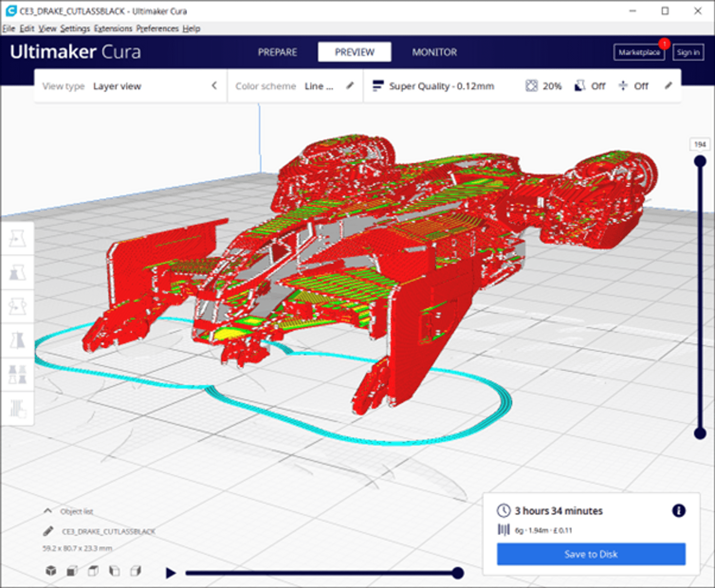Image resolution: width=715 pixels, height=588 pixels.
Task: Click the pencil icon beside the object name
Action: pyautogui.click(x=48, y=531)
